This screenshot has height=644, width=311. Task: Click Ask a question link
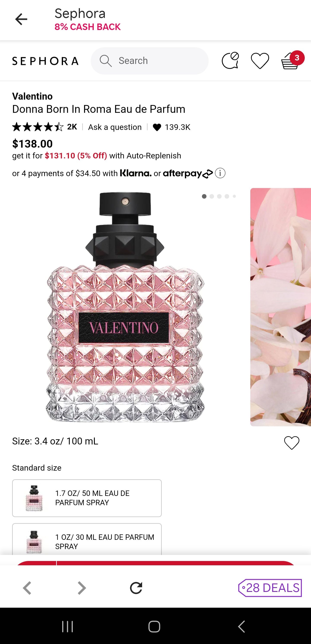point(115,127)
